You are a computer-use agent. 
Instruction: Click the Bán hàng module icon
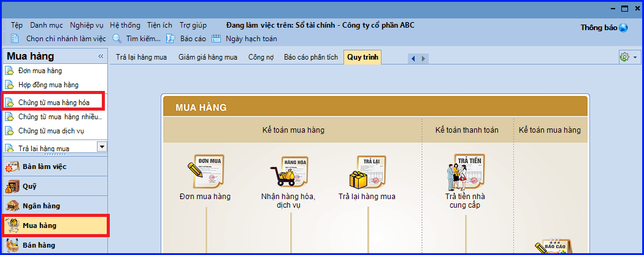(12, 245)
